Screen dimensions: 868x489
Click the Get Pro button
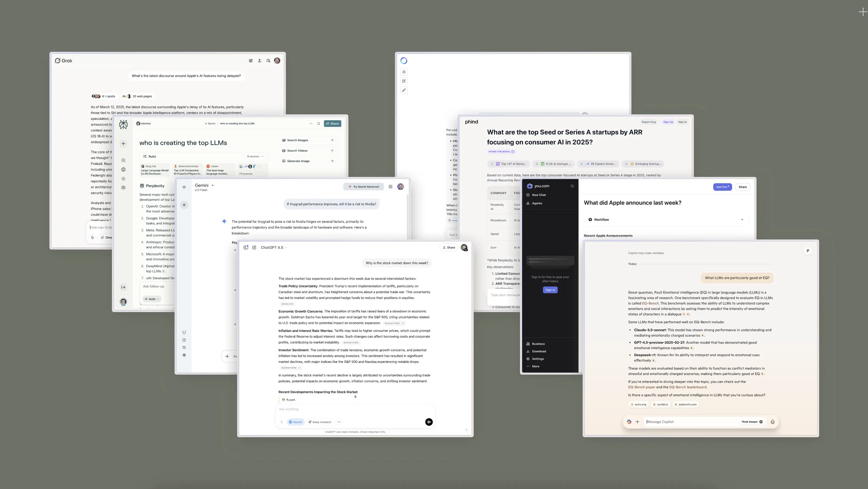coord(722,187)
